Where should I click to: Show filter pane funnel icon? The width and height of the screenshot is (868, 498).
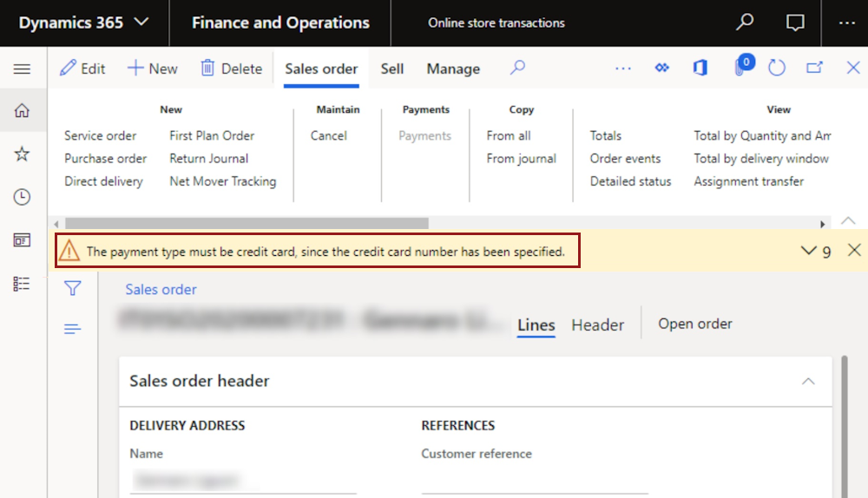point(73,288)
